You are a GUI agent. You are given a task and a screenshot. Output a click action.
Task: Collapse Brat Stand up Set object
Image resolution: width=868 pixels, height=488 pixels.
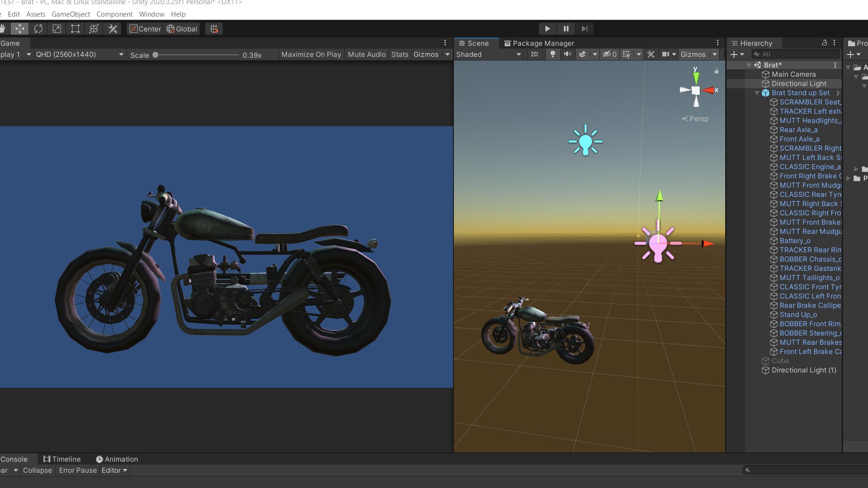click(x=757, y=93)
